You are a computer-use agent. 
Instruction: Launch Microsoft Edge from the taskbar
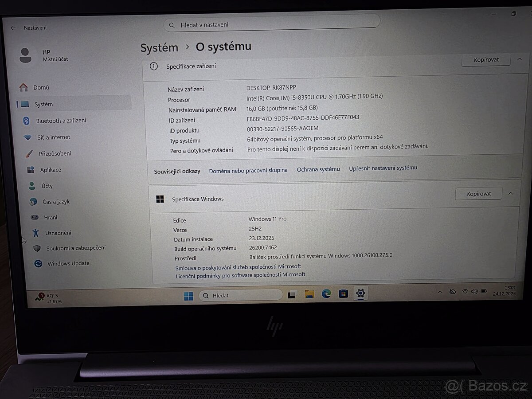pyautogui.click(x=326, y=294)
